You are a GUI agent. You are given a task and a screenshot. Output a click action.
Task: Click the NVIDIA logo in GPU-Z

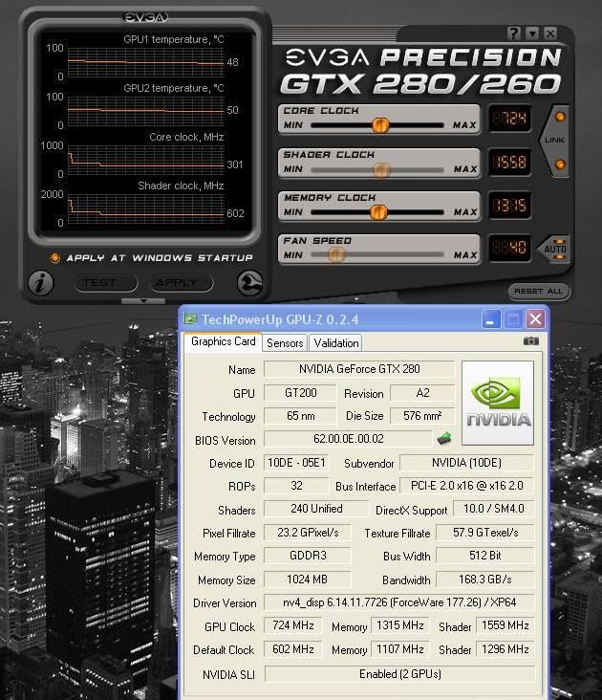498,403
